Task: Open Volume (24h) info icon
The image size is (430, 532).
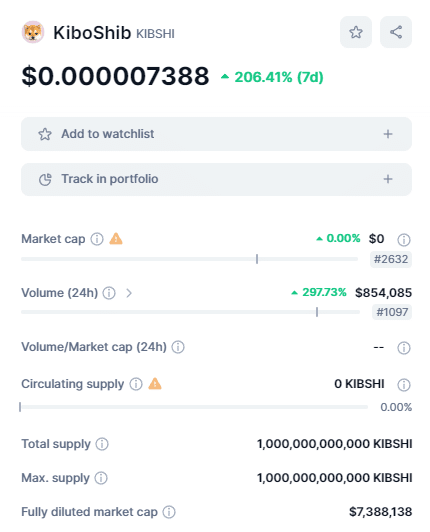Action: [x=109, y=293]
